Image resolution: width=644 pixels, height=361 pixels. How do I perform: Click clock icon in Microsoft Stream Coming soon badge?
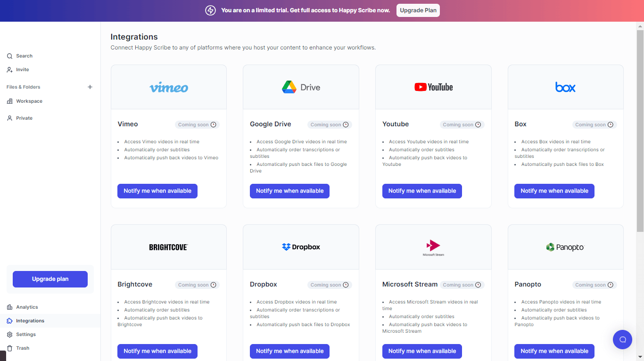coord(478,285)
